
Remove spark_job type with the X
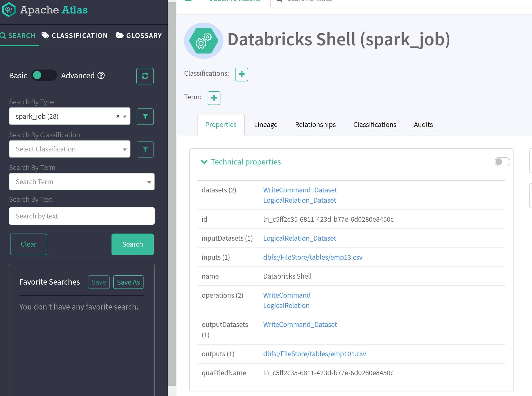(118, 116)
